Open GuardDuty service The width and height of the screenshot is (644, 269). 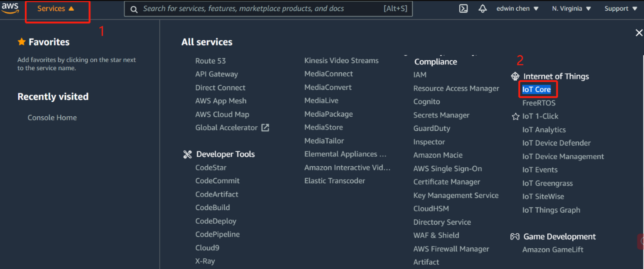click(x=431, y=128)
